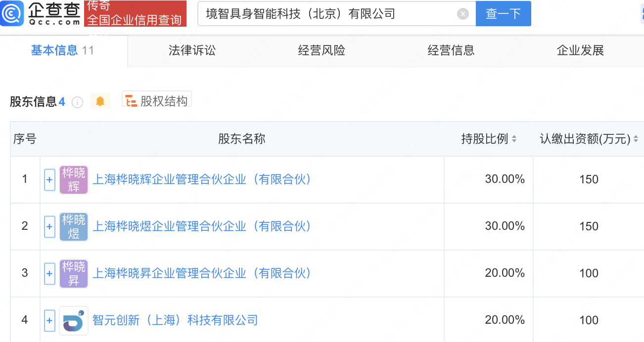
Task: Expand the 上海桦晓煜 shareholder row
Action: click(49, 227)
